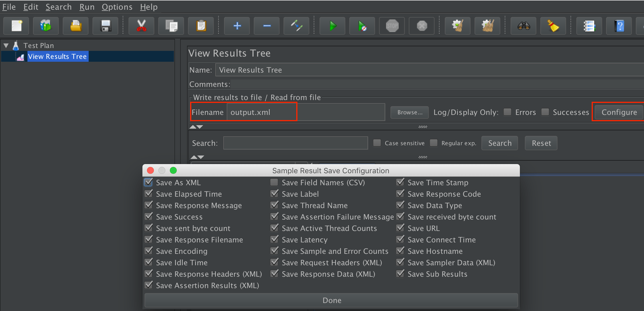This screenshot has width=644, height=311.
Task: Click the Stop sign icon
Action: (x=392, y=26)
